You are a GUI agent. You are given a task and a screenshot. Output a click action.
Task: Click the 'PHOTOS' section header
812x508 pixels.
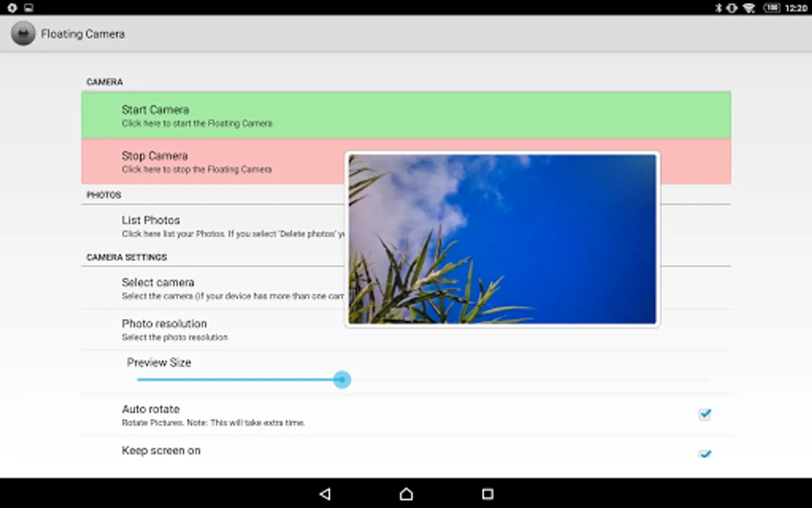104,195
